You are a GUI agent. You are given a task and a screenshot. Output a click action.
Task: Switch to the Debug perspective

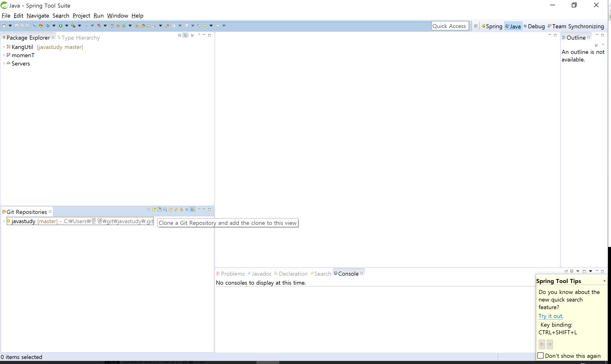(x=534, y=26)
